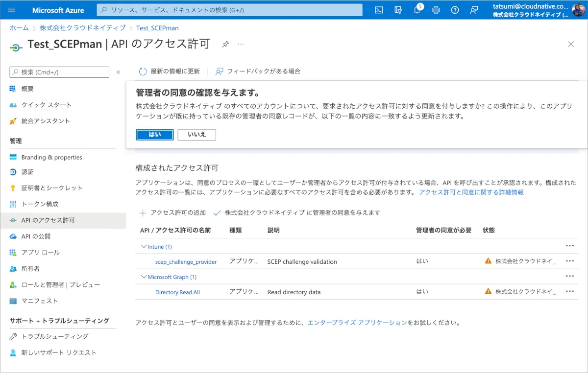Screen dimensions: 588x373
Task: Click the いいえ button to cancel consent
Action: [x=196, y=135]
